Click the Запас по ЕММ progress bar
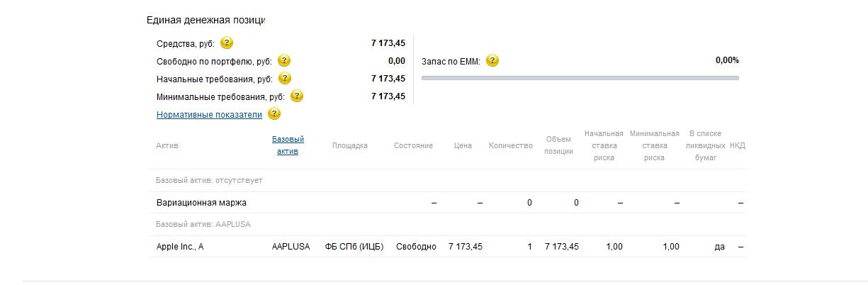The image size is (868, 285). [x=580, y=78]
